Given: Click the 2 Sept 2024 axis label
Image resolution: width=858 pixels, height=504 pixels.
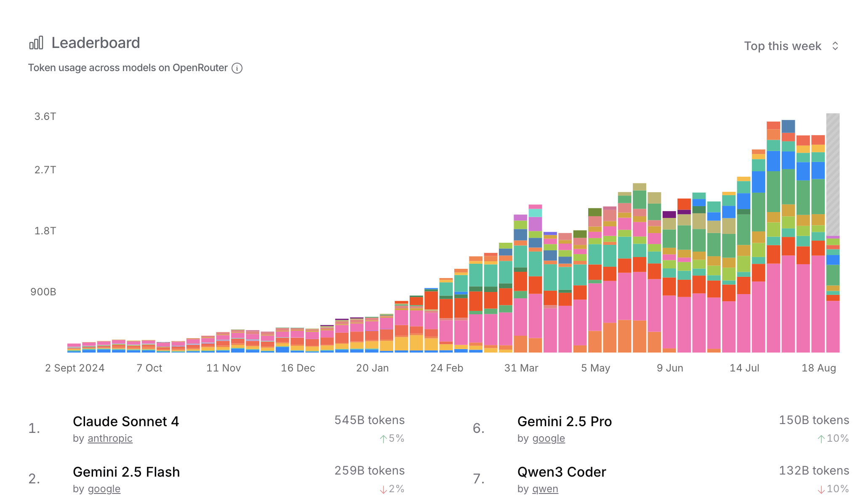Looking at the screenshot, I should click(x=75, y=368).
